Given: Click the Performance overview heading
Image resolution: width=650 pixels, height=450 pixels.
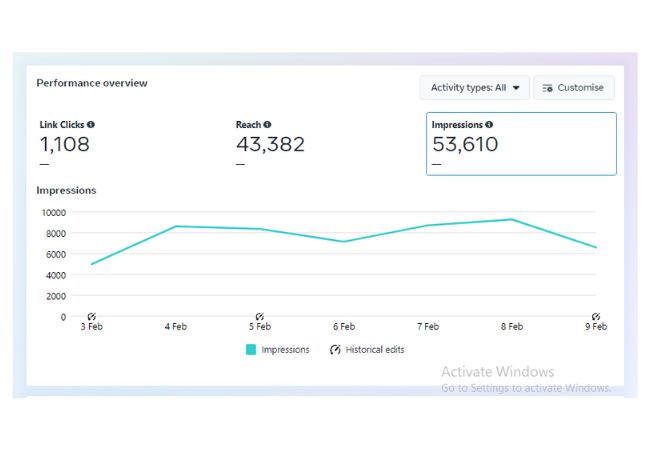Looking at the screenshot, I should 92,83.
